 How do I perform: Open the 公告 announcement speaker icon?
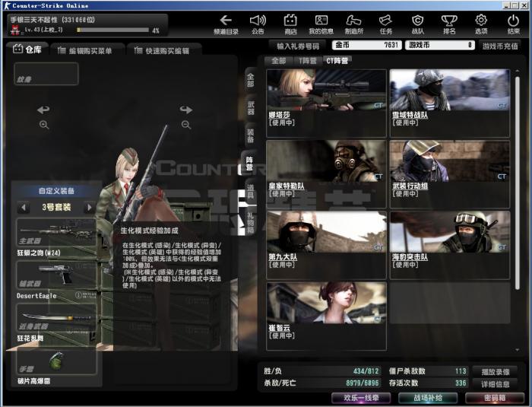pyautogui.click(x=258, y=24)
